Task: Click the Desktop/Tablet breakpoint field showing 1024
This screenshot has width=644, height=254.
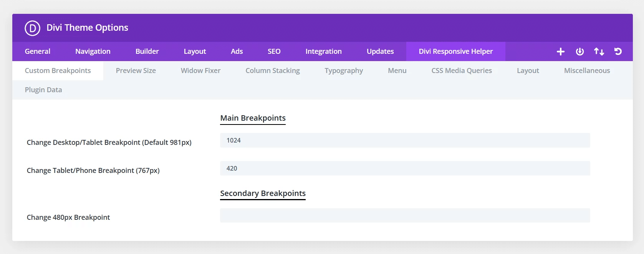Action: click(405, 140)
